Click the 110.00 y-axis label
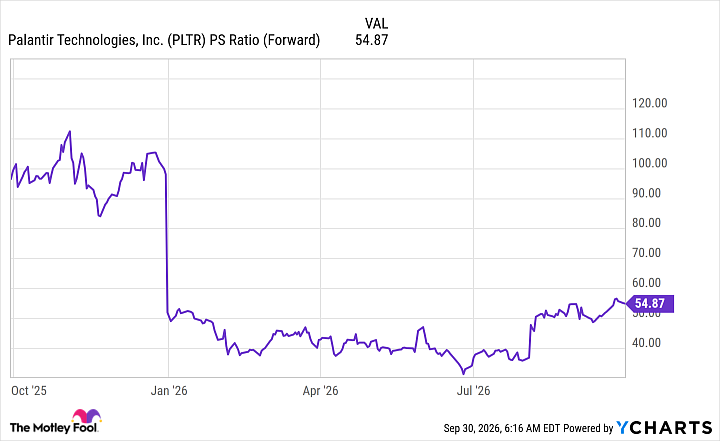Screen dimensions: 720x441 point(649,133)
